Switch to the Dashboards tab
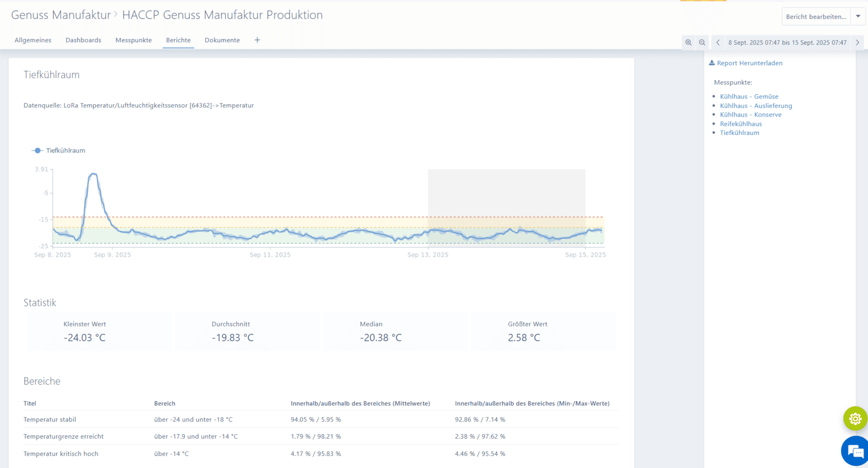Image resolution: width=868 pixels, height=468 pixels. tap(84, 40)
